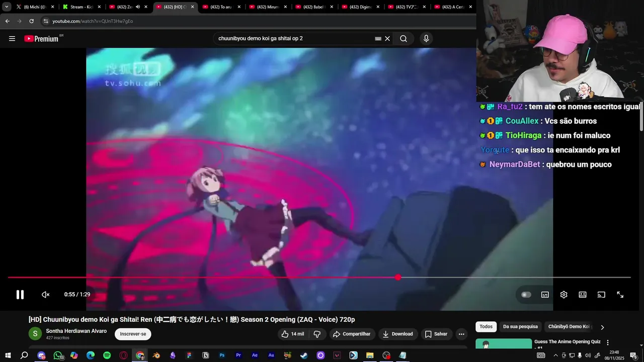Close the Stream - Kick tab

(99, 7)
